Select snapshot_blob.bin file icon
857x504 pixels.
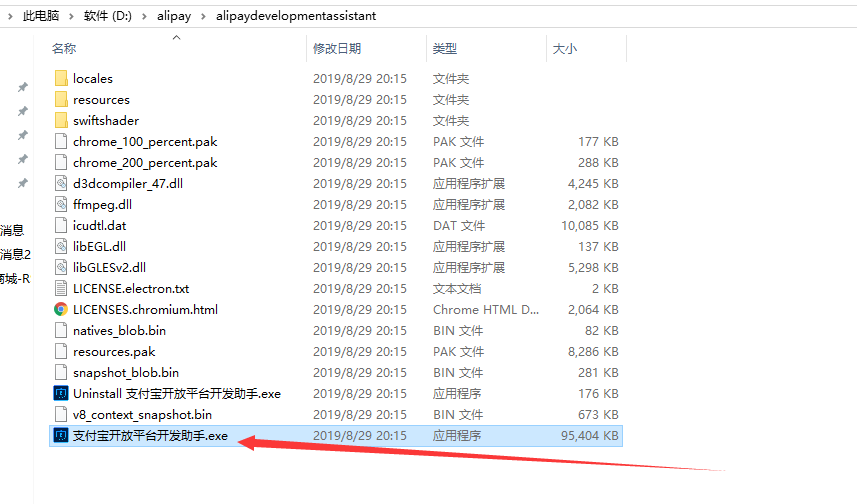61,372
